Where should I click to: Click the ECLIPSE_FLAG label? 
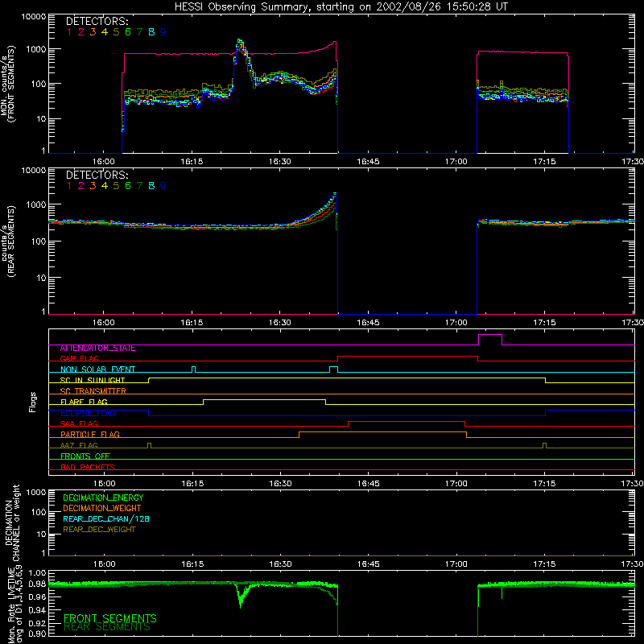click(x=88, y=413)
